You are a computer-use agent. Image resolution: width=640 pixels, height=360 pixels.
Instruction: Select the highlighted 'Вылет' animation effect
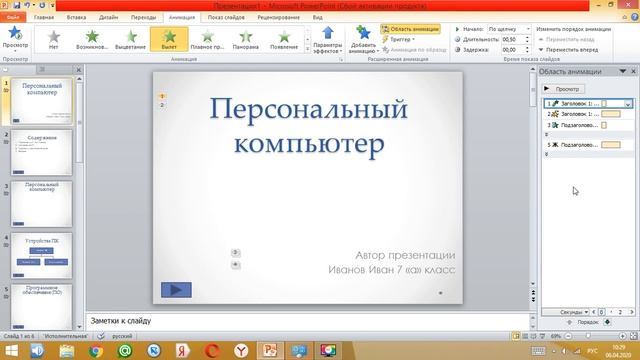pyautogui.click(x=169, y=40)
